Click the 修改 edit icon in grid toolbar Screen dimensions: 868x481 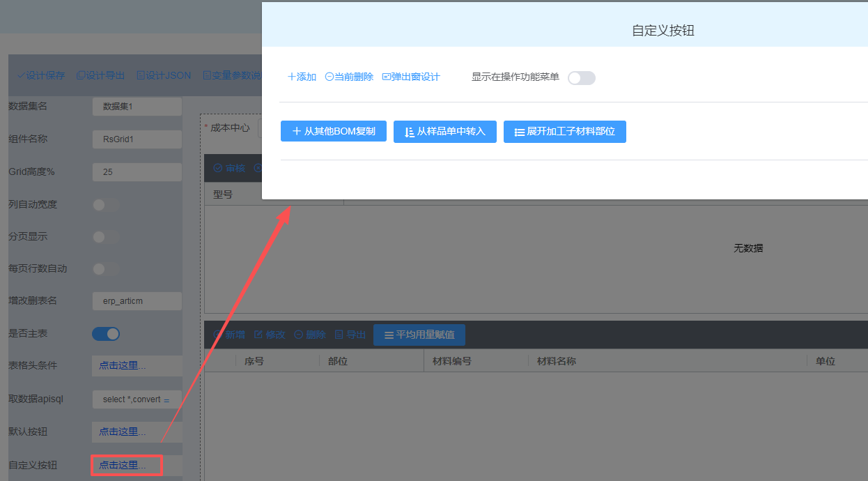pyautogui.click(x=258, y=335)
